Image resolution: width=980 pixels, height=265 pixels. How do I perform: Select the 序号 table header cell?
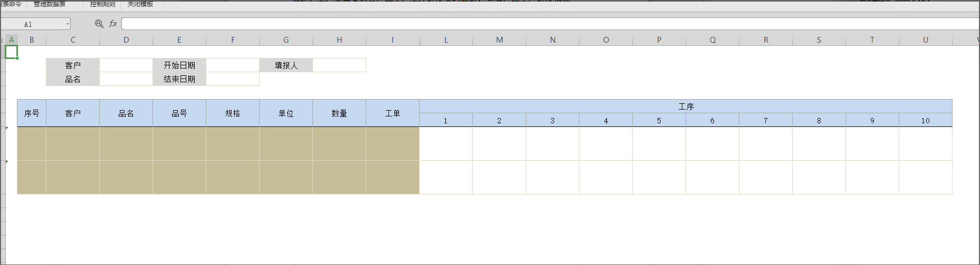coord(32,113)
